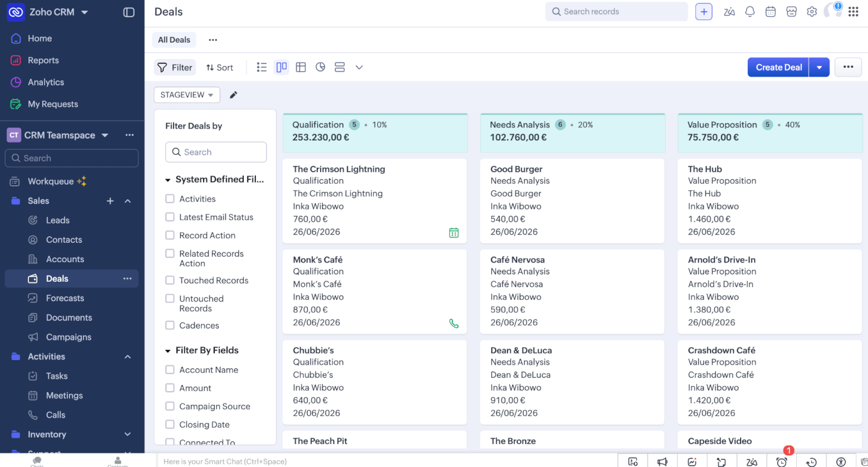Open the Deals sidebar item options ellipsis
Screen dimensions: 868x467
pos(127,278)
